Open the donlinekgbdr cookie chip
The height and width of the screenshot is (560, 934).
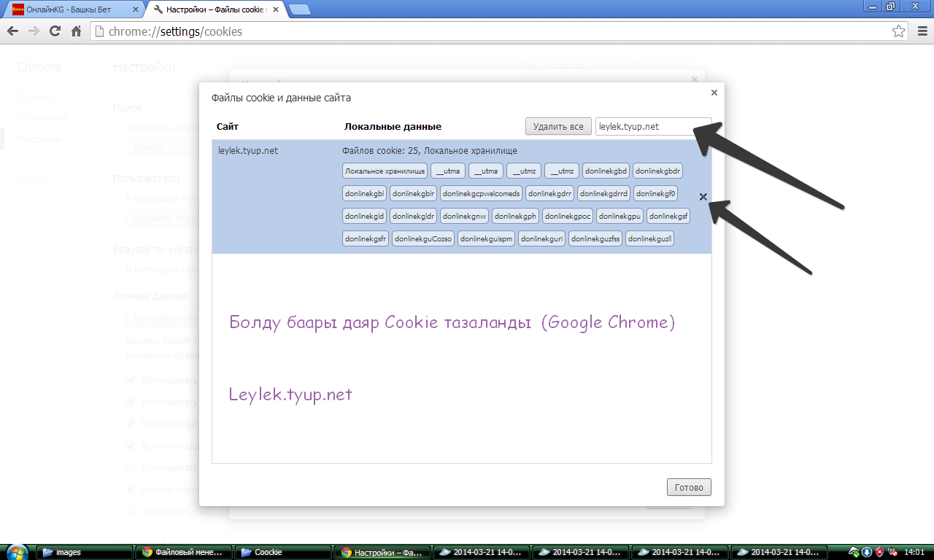[657, 171]
